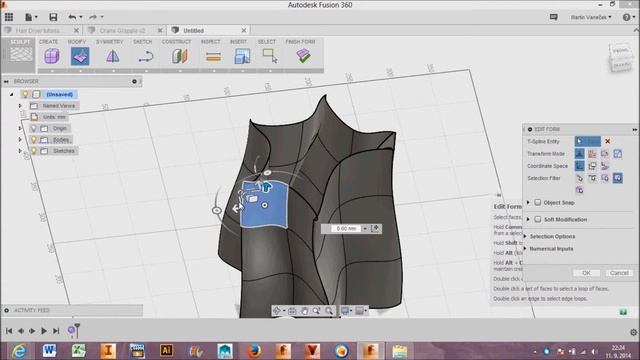640x360 pixels.
Task: Open the File menu dropdown
Action: (x=31, y=17)
